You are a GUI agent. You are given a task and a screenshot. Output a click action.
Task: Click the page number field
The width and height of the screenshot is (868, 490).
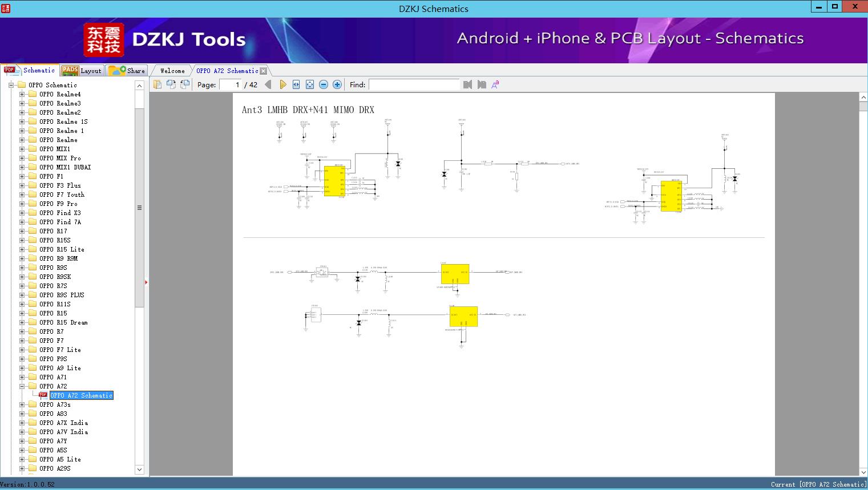coord(231,84)
